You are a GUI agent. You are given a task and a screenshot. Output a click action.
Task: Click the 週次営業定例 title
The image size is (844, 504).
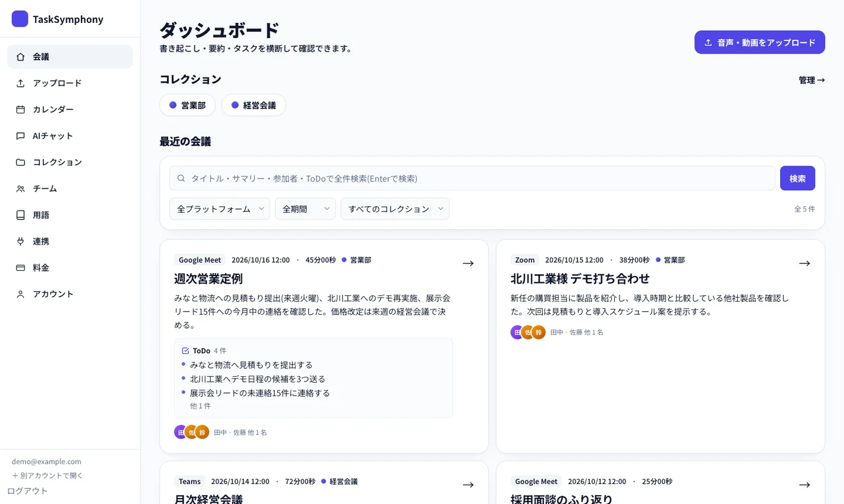[x=208, y=279]
